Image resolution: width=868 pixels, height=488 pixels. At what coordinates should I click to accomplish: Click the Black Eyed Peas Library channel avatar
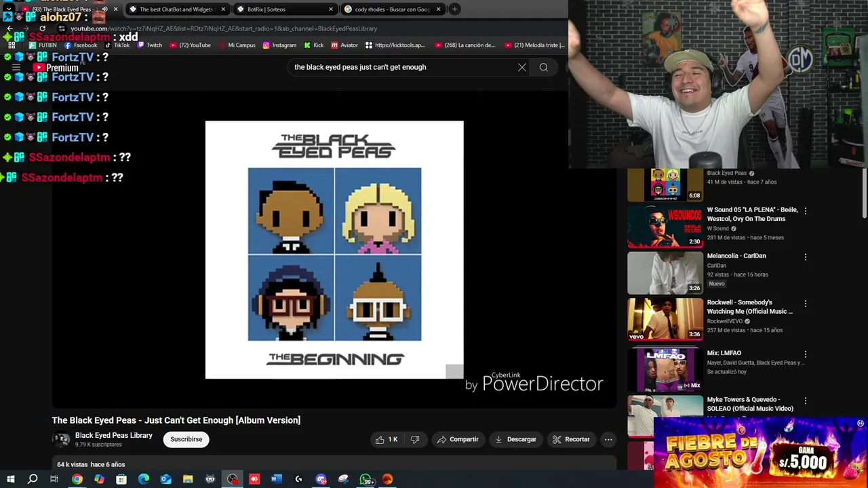[x=61, y=439]
